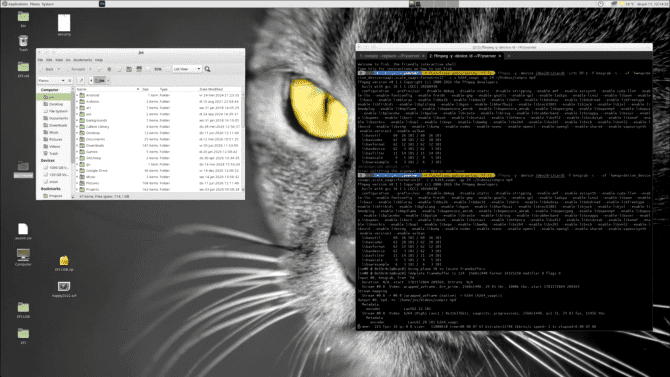
Task: Click the left path bar scroll arrow
Action: tap(91, 80)
